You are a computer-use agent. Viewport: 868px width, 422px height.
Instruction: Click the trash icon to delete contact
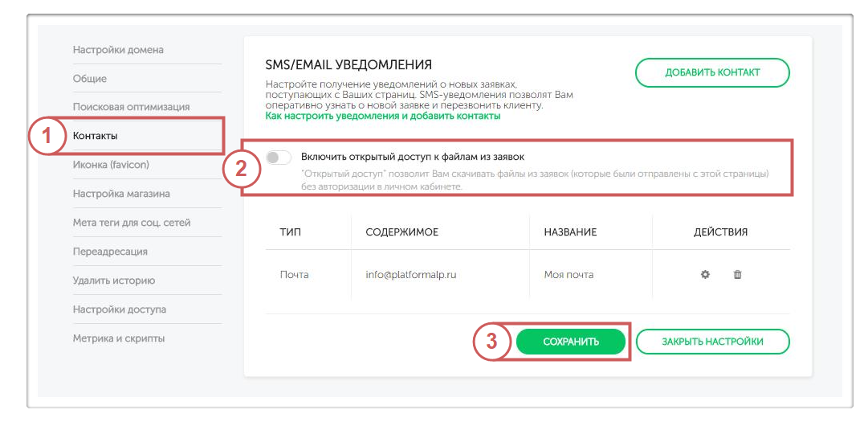click(737, 275)
